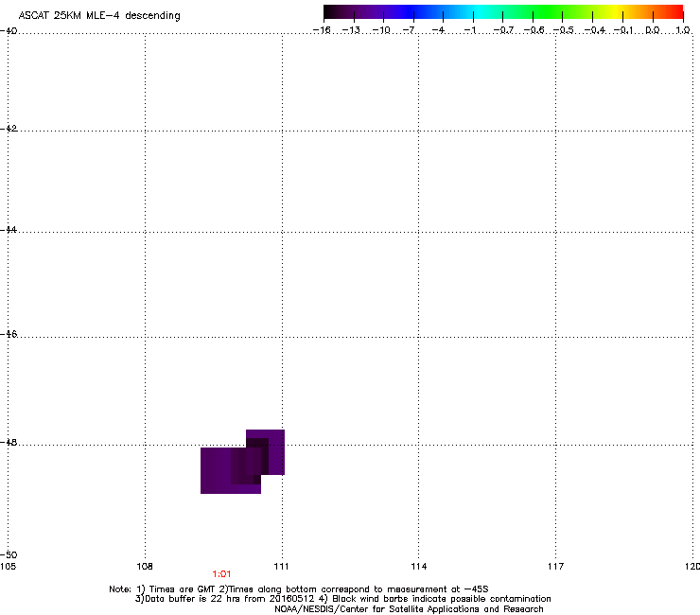The width and height of the screenshot is (700, 615).
Task: Click the 'ASCAT 25KM MLE-4 descending' title
Action: [99, 16]
